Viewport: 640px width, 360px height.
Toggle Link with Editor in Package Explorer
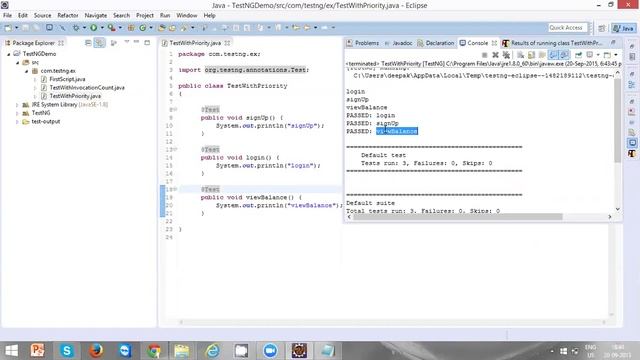point(99,43)
